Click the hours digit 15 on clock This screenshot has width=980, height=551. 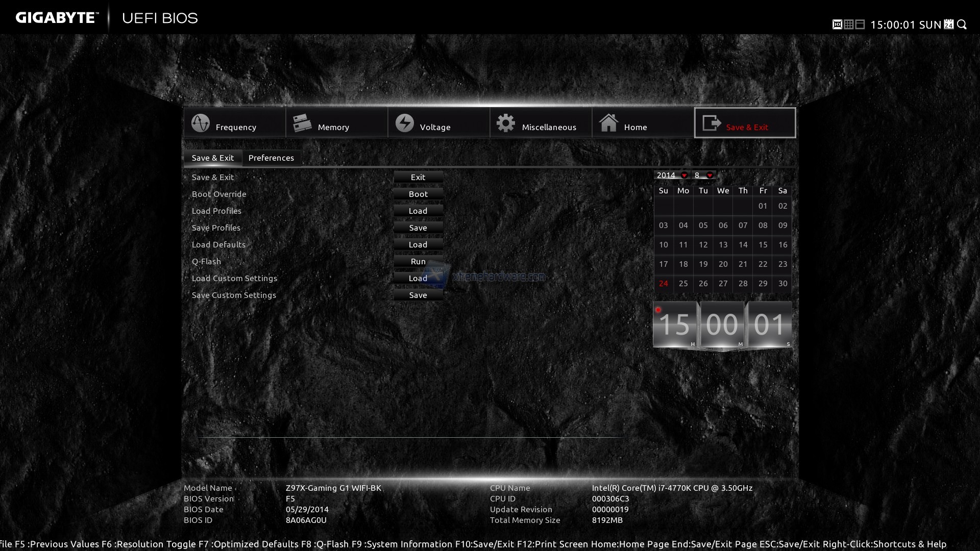(675, 325)
